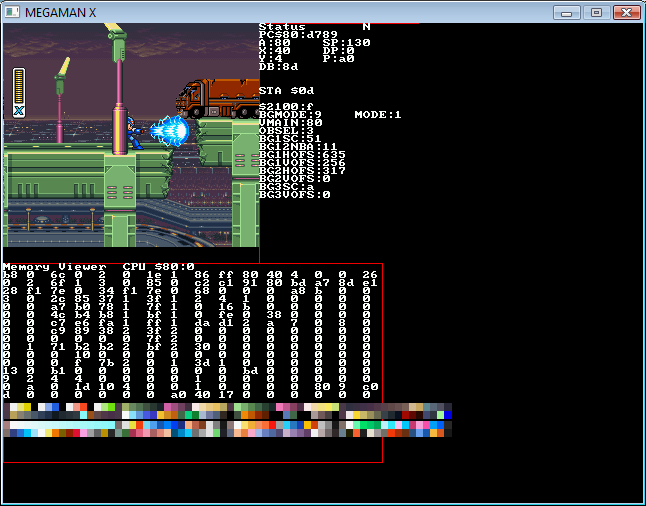
Task: Click the blue charged buster shot
Action: point(170,130)
